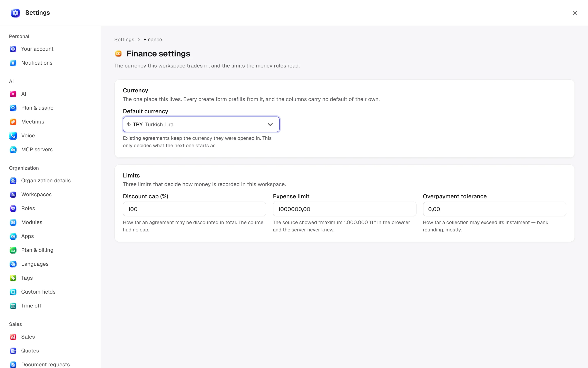The image size is (588, 368).
Task: Click the Notifications bell icon
Action: [x=13, y=63]
